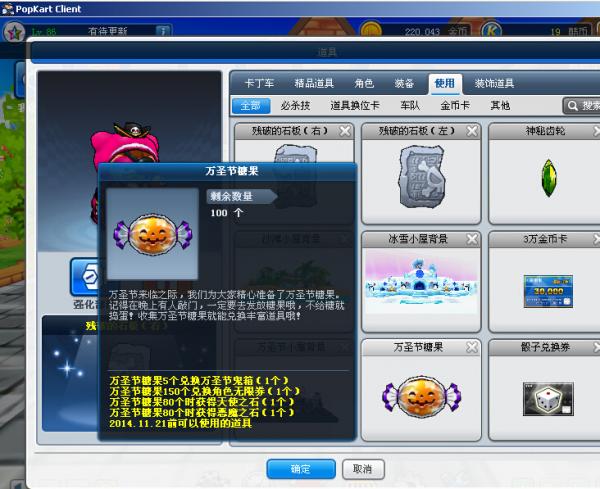Show the 车队 category
Viewport: 600px width, 489px height.
pos(410,106)
